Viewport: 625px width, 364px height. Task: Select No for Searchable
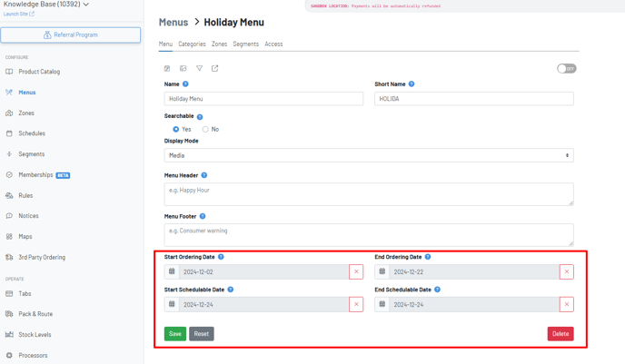pyautogui.click(x=205, y=129)
